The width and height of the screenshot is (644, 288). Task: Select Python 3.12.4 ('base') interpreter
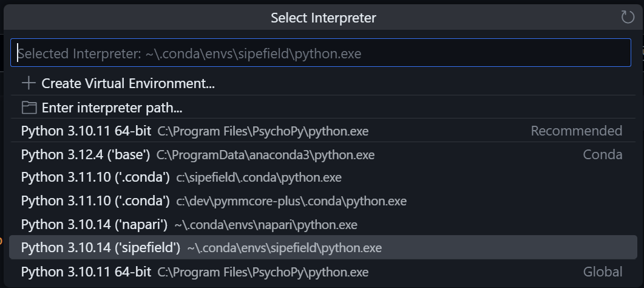pyautogui.click(x=323, y=154)
